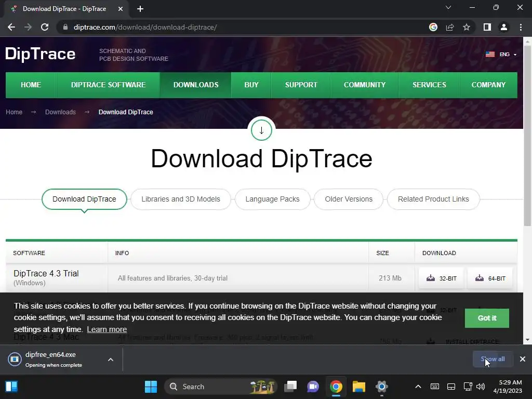
Task: Open the ENG language dropdown
Action: pos(501,54)
